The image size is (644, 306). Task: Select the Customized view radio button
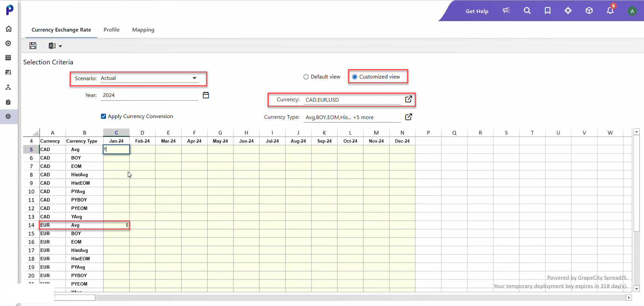(355, 77)
